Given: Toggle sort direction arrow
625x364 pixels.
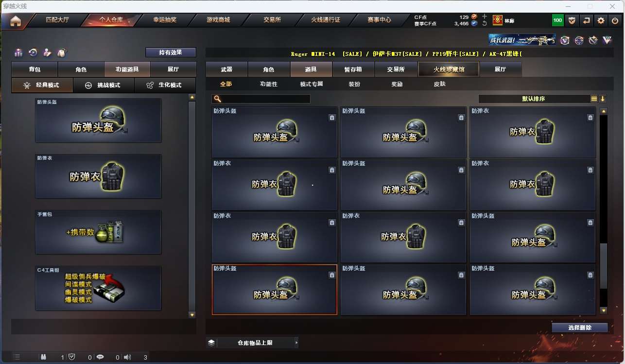Looking at the screenshot, I should click(603, 99).
